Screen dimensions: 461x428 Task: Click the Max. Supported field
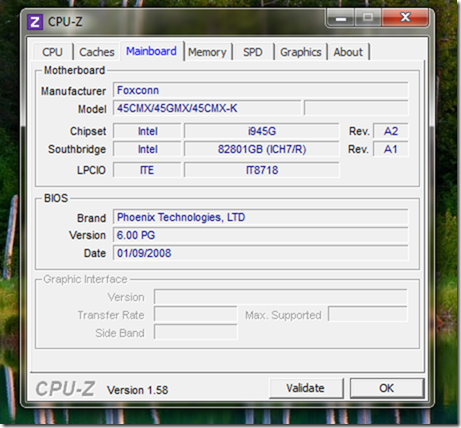pyautogui.click(x=368, y=315)
